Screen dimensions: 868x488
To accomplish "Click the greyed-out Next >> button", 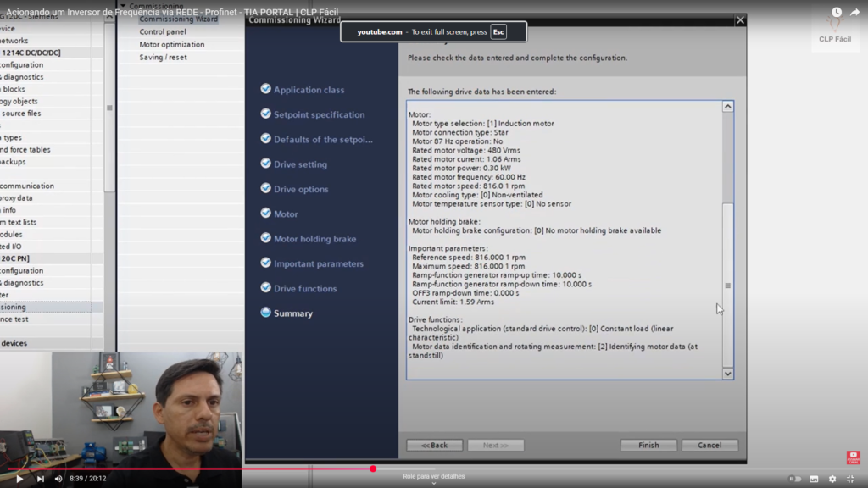I will tap(495, 446).
